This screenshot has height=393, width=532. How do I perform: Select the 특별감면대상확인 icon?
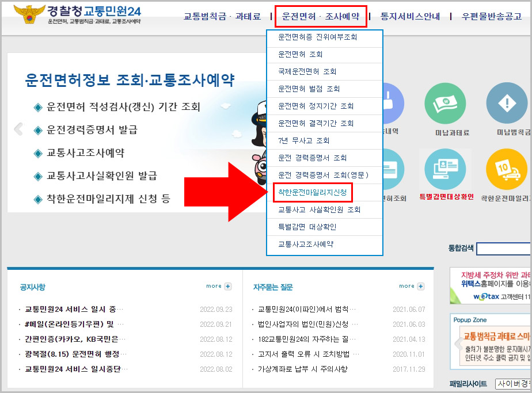[x=446, y=168]
